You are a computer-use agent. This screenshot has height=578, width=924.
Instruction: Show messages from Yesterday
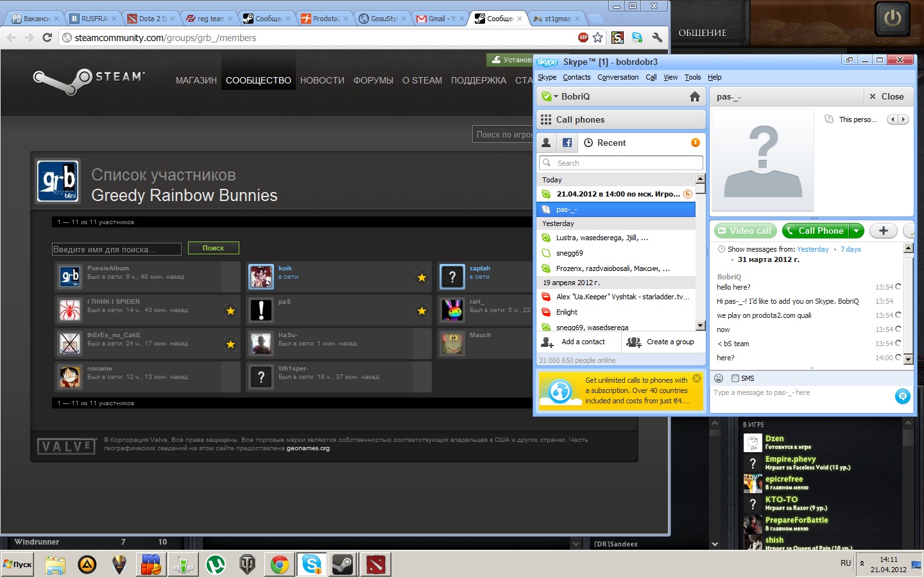coord(812,249)
